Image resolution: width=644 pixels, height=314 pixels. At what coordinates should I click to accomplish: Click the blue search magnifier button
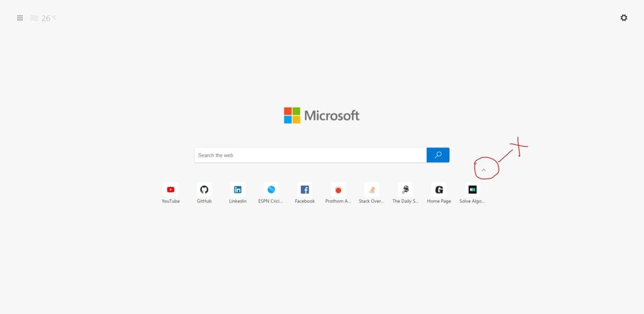tap(438, 155)
